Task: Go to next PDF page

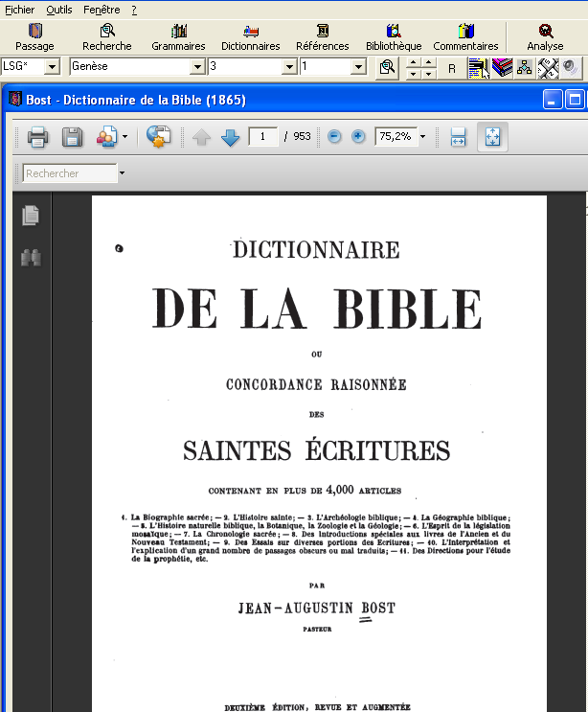Action: click(x=231, y=137)
